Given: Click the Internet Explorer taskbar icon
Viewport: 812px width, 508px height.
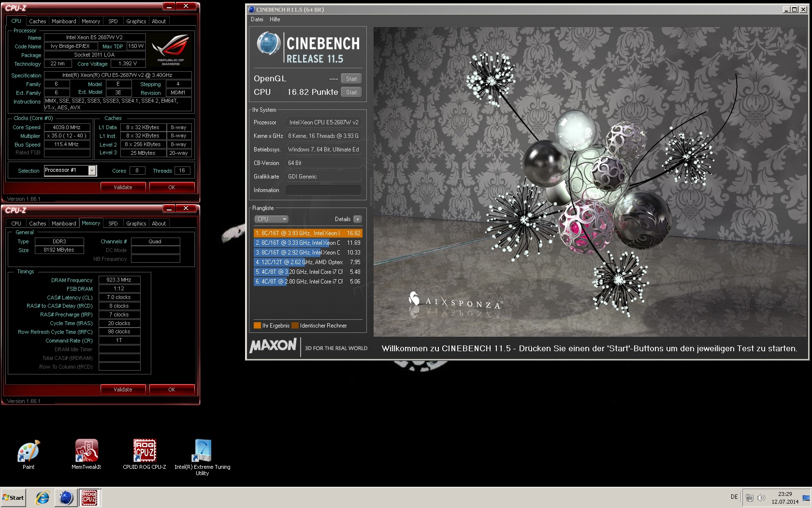Looking at the screenshot, I should click(43, 497).
